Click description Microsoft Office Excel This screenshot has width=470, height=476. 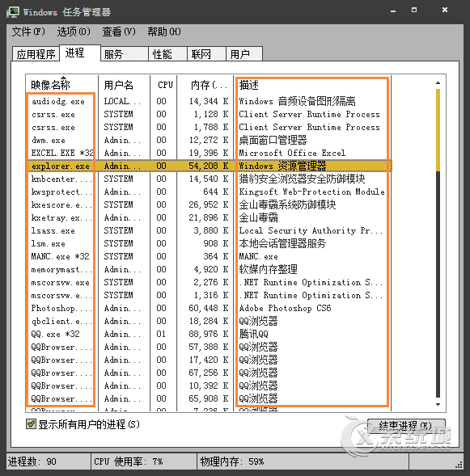tap(292, 153)
